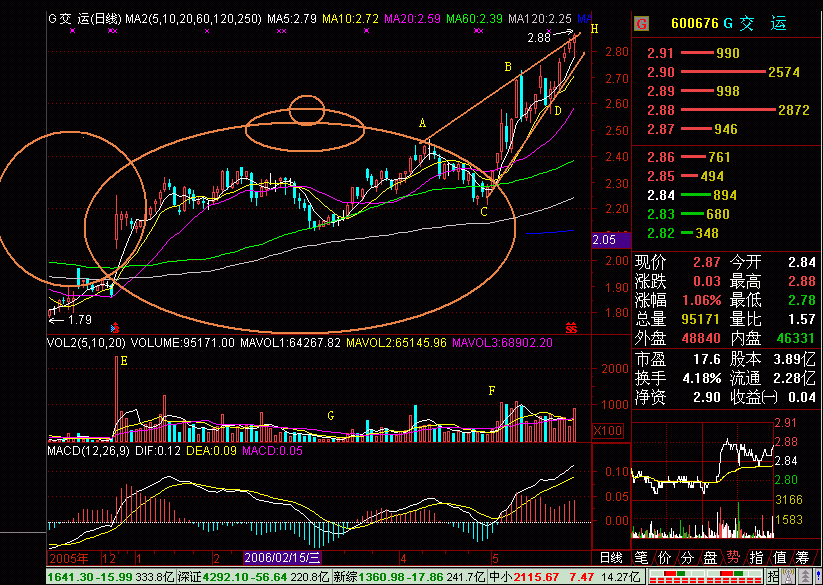Click the red-green market breadth indicator bars
823x585 pixels.
(x=705, y=577)
